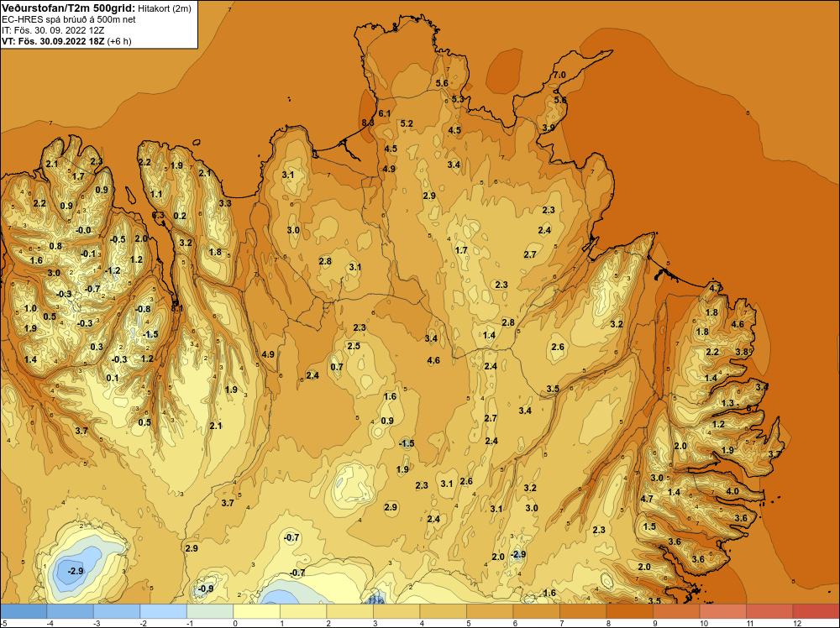Viewport: 840px width, 628px height.
Task: Click the '0.1' temperature value
Action: 113,378
